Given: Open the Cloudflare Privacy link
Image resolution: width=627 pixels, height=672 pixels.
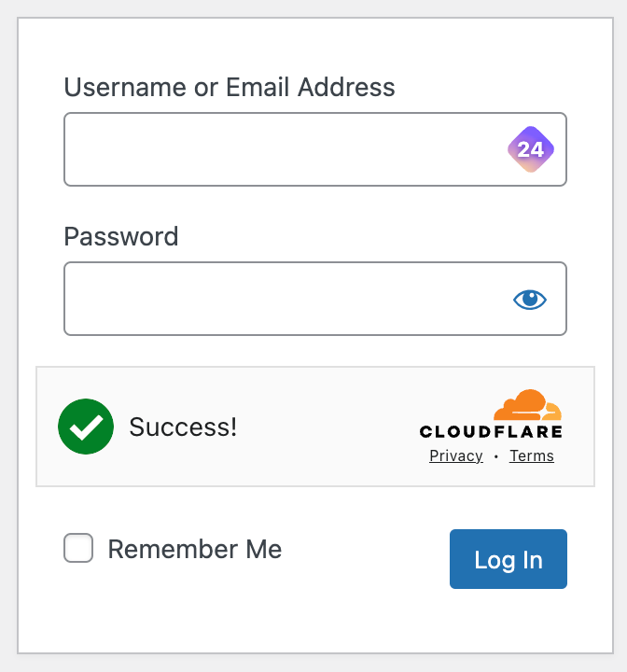Looking at the screenshot, I should coord(456,456).
